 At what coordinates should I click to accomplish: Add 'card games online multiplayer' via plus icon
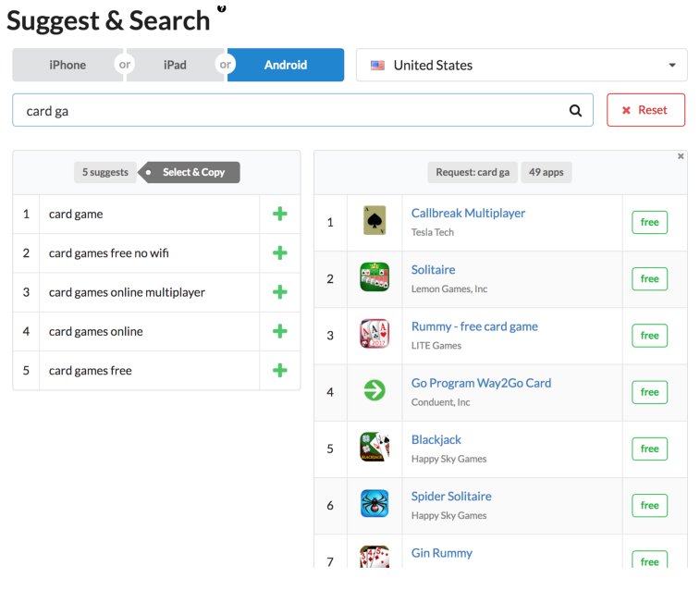coord(280,292)
